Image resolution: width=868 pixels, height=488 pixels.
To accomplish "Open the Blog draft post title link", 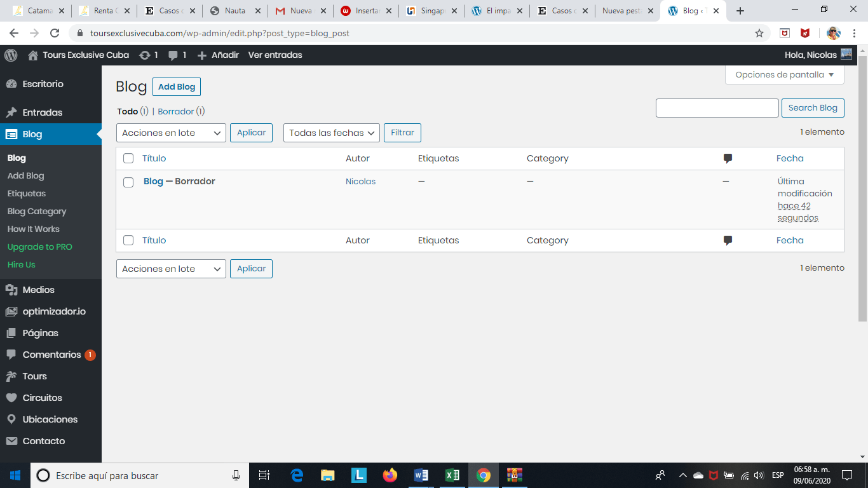I will tap(153, 181).
